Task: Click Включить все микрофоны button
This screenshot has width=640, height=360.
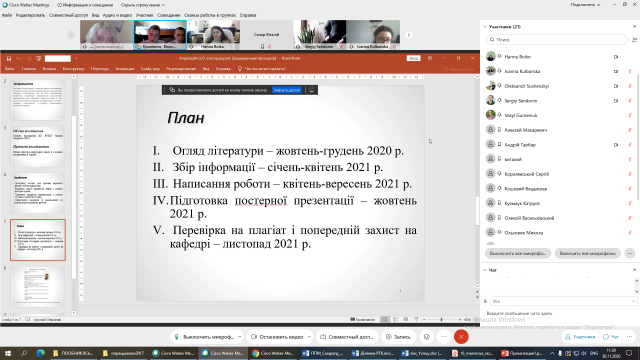Action: click(x=587, y=253)
